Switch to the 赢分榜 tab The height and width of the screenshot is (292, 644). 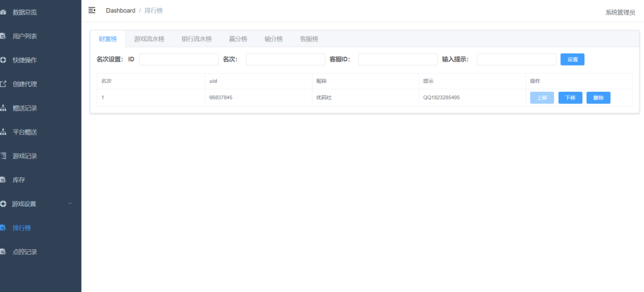pos(238,39)
